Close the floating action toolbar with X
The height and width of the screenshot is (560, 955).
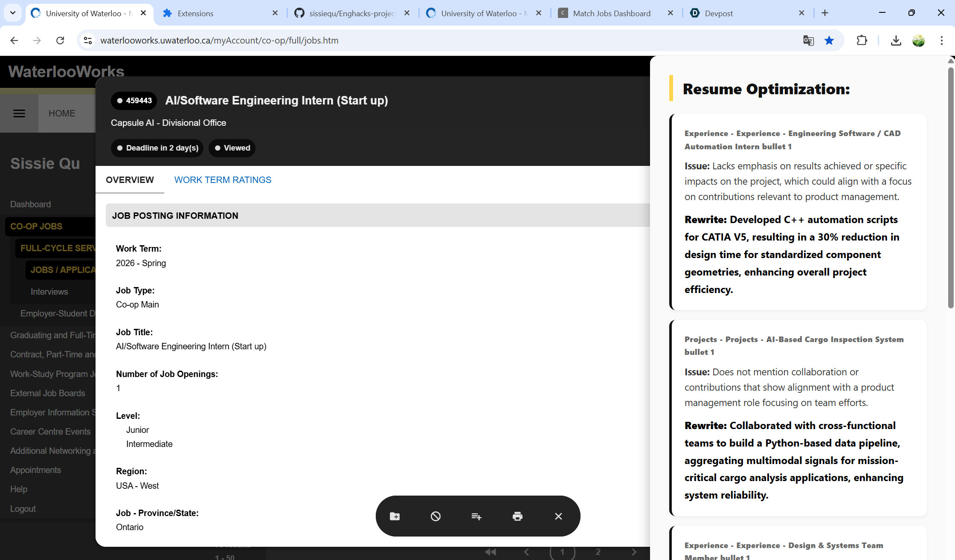tap(558, 516)
